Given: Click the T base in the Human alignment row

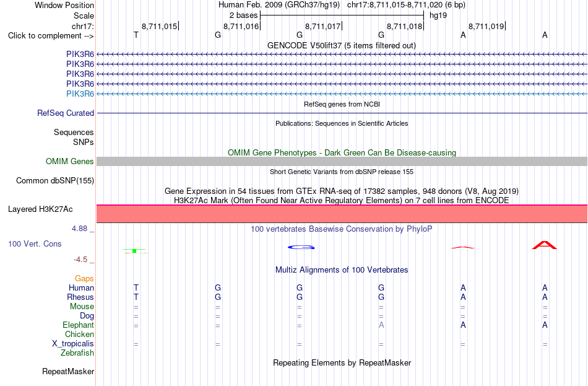Looking at the screenshot, I should (x=136, y=288).
